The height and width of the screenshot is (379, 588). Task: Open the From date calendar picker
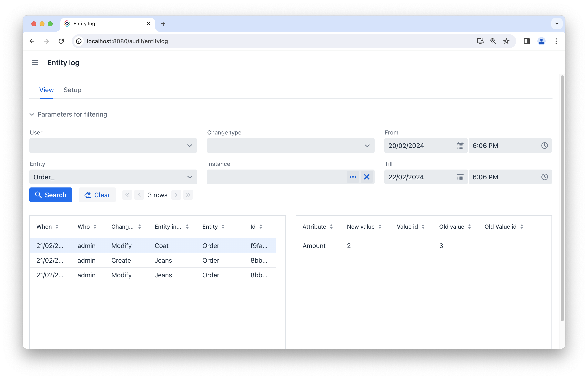(x=460, y=146)
